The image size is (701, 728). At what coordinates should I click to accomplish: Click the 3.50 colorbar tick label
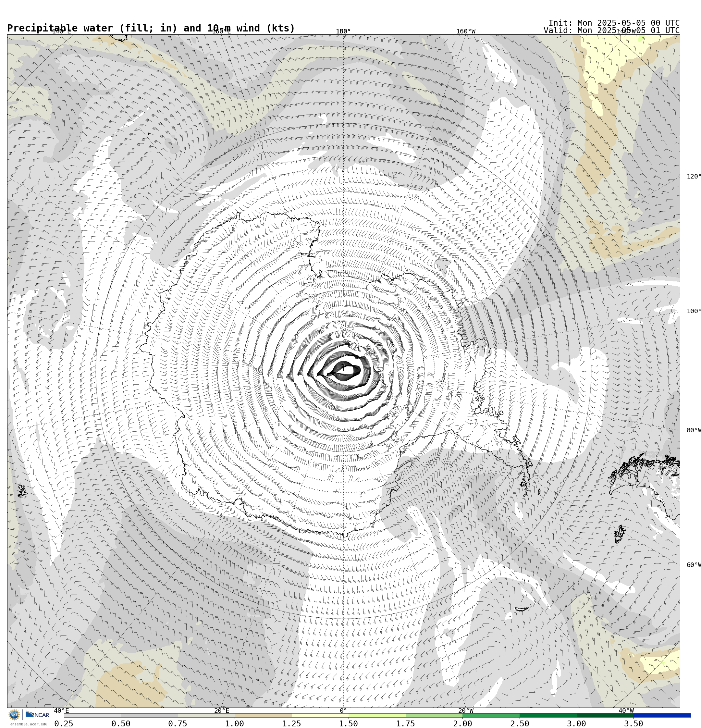pos(634,723)
